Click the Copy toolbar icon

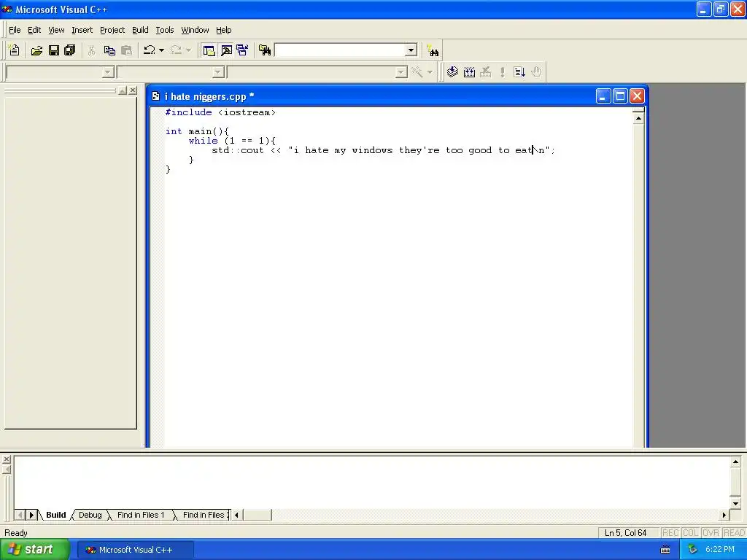pos(109,50)
